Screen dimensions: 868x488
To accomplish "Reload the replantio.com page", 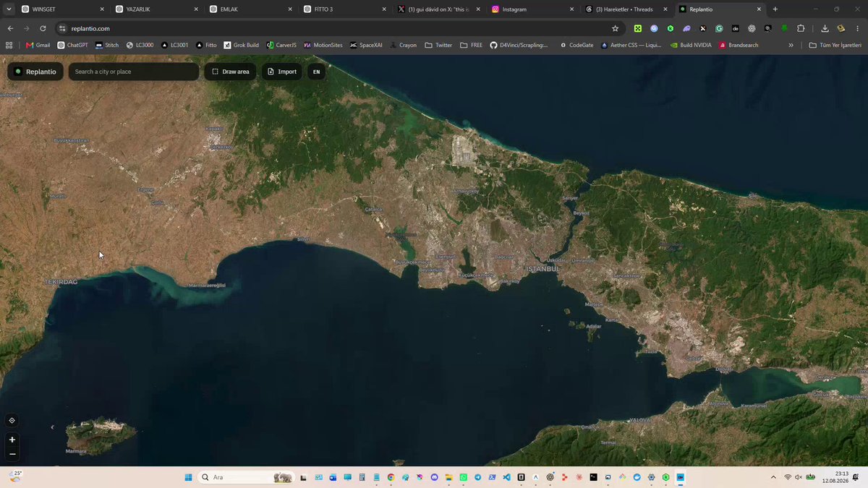I will (43, 28).
